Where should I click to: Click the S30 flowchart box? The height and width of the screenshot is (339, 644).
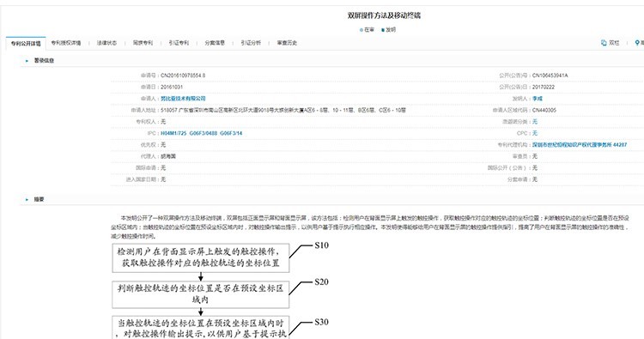click(x=201, y=328)
